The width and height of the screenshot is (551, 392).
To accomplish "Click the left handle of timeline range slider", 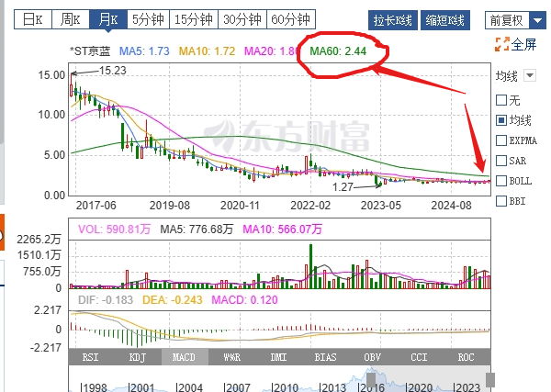I will click(x=371, y=380).
